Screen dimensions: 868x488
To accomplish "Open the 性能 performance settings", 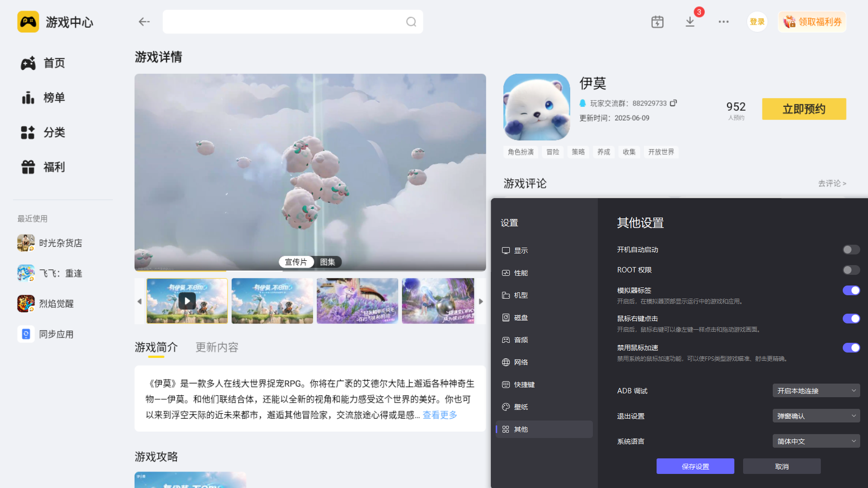I will click(x=521, y=272).
